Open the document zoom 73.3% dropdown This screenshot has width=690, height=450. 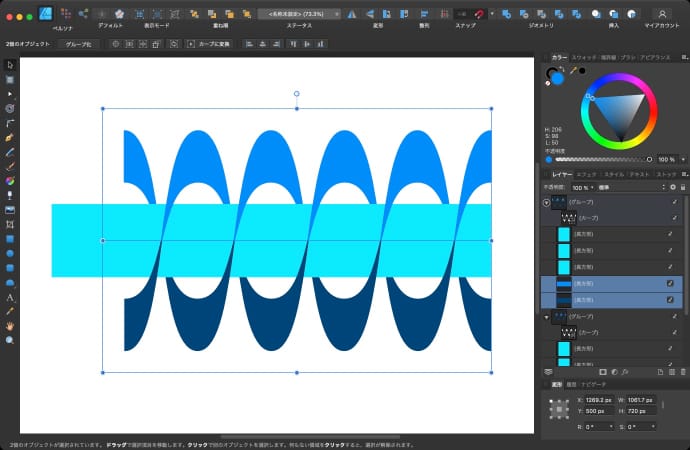click(298, 14)
